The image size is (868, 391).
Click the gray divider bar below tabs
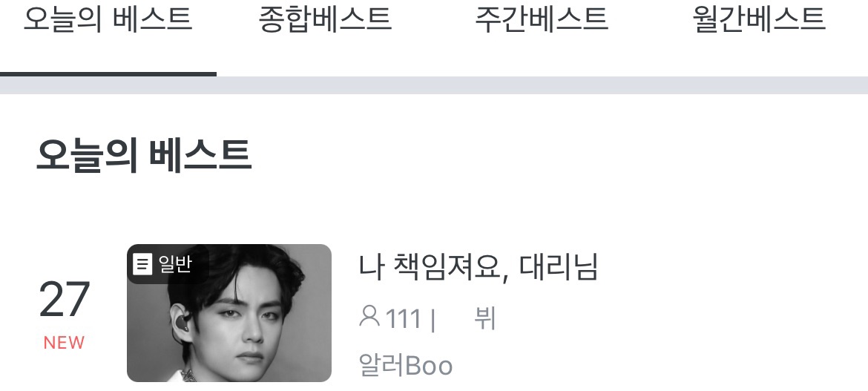(x=434, y=86)
